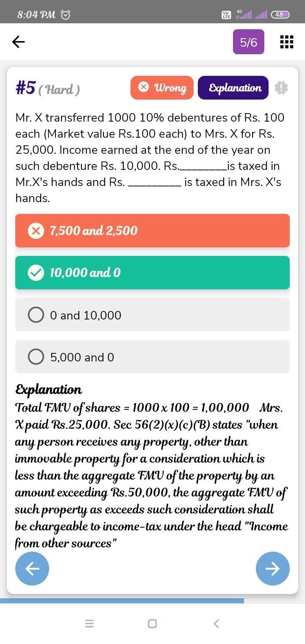Click the Explanation button

(233, 88)
